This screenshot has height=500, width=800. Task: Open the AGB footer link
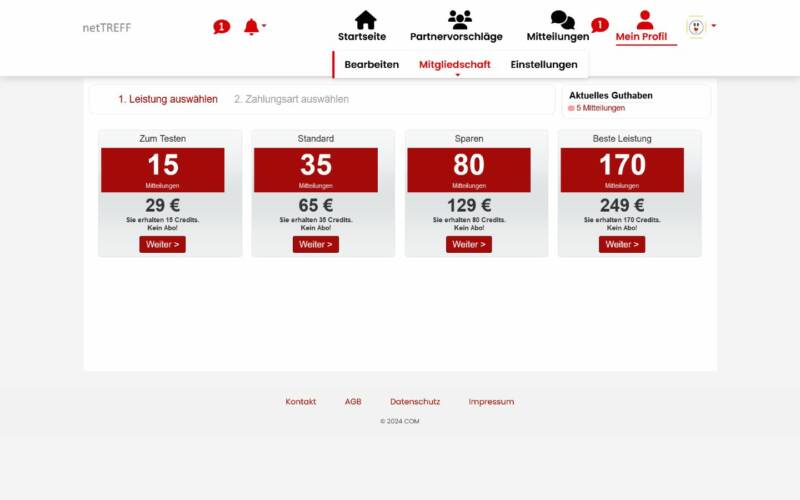tap(353, 402)
